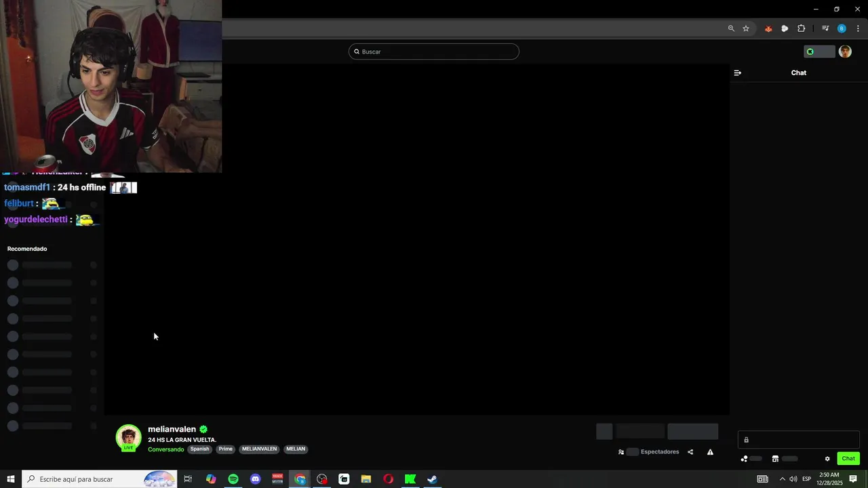The width and height of the screenshot is (868, 488).
Task: Open the Conversando category link
Action: pyautogui.click(x=166, y=449)
